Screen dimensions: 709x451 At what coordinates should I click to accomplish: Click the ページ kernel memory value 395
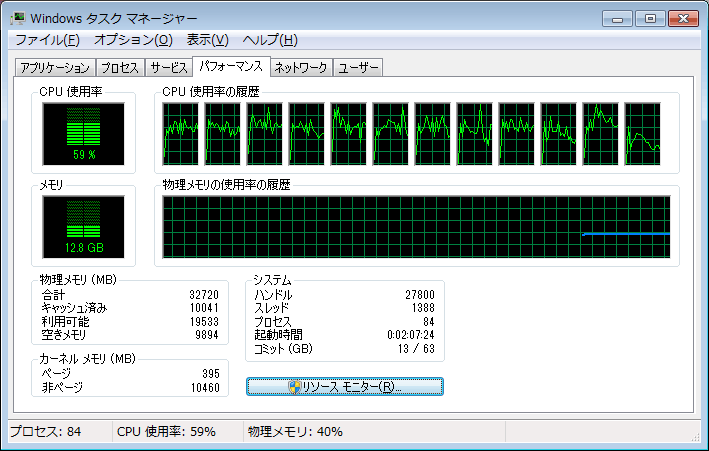tap(211, 374)
